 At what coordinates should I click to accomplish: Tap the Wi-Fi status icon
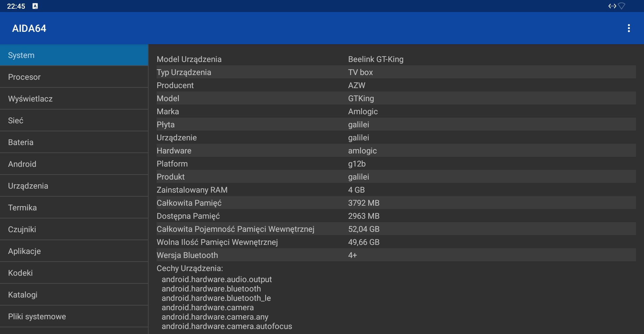622,6
